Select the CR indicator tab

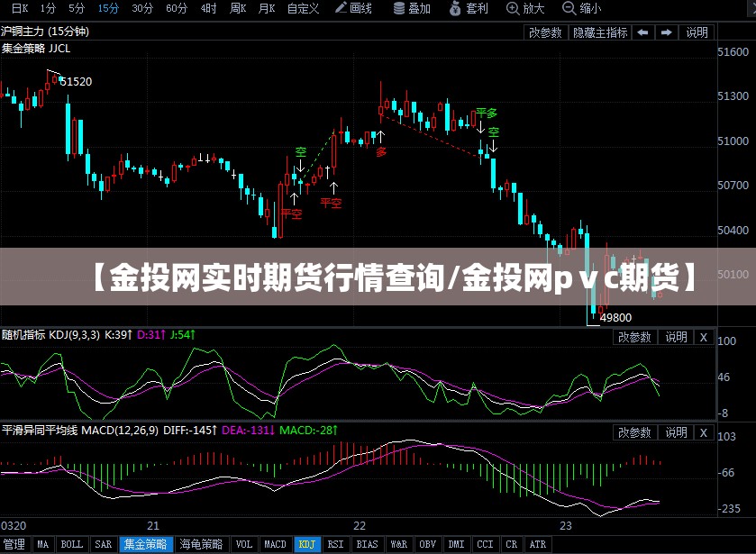click(x=512, y=544)
